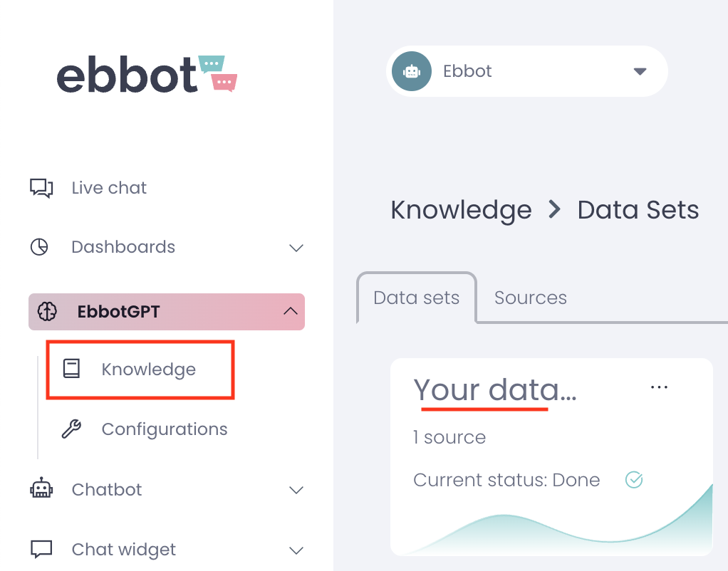Click the Ebbot logo
The image size is (728, 571).
click(146, 74)
